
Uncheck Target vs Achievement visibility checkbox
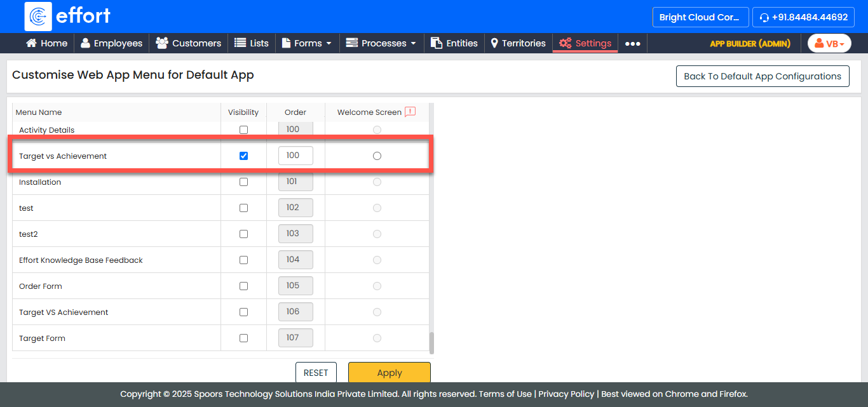[x=243, y=156]
